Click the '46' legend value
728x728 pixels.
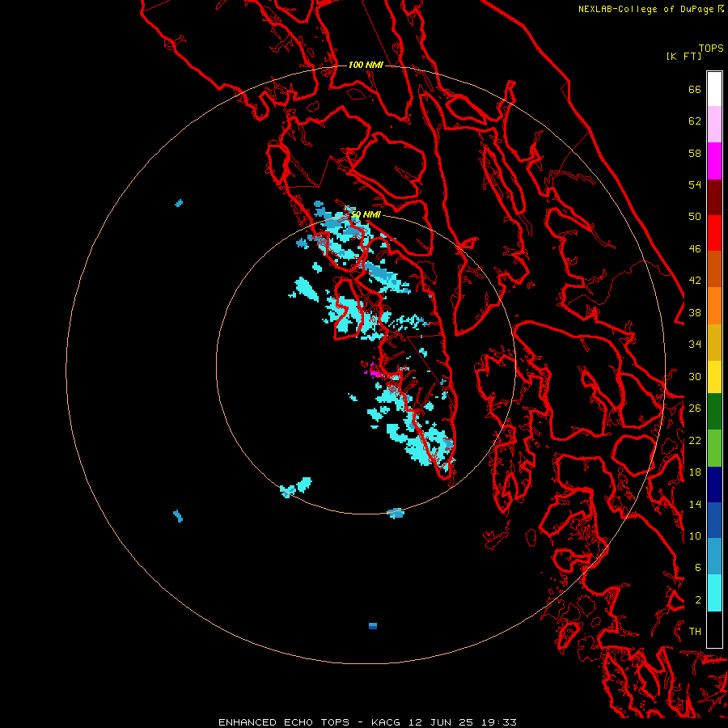(695, 249)
